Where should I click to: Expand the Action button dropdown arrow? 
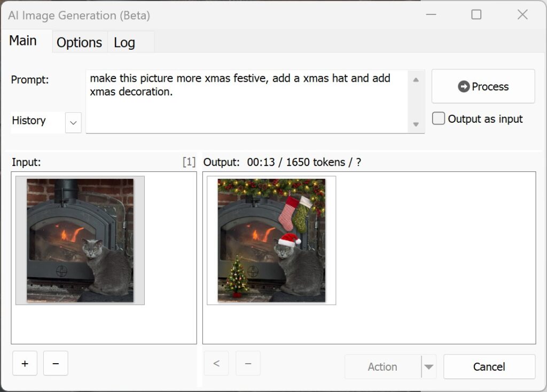pos(429,367)
